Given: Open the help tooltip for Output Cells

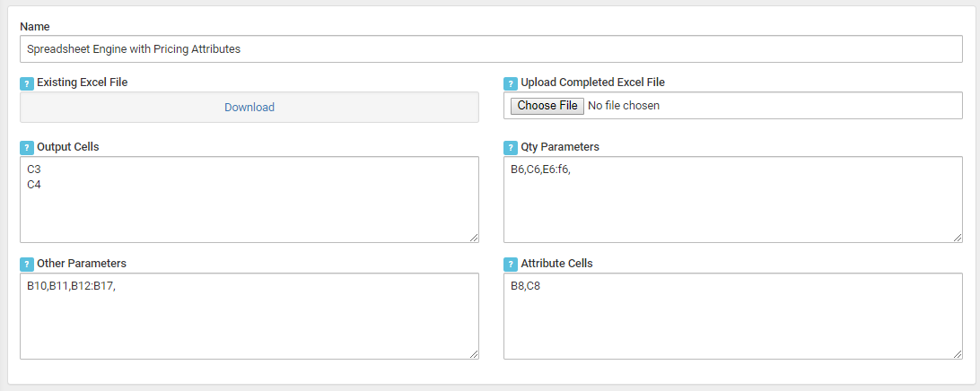Looking at the screenshot, I should [x=26, y=147].
